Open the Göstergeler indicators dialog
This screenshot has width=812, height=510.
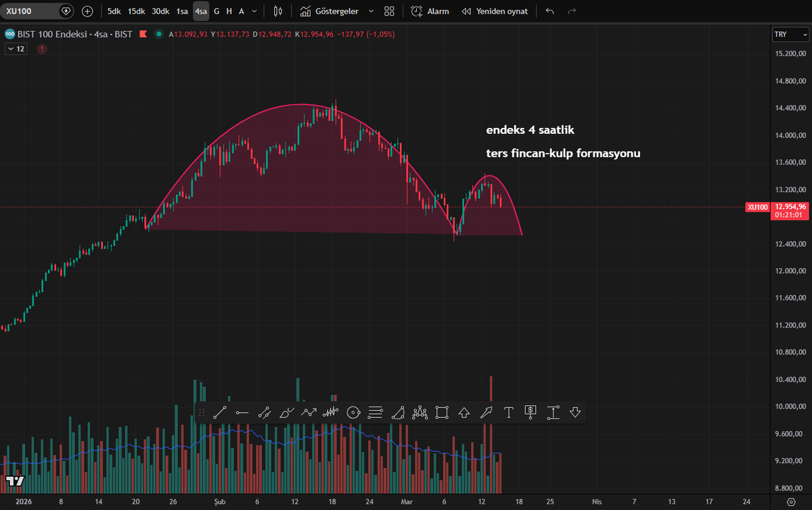point(331,11)
